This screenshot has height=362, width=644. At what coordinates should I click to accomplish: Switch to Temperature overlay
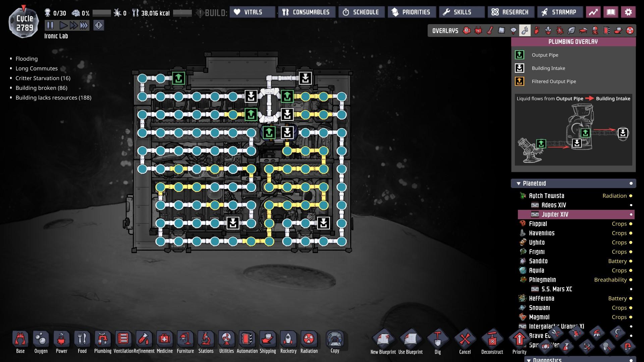tap(490, 31)
